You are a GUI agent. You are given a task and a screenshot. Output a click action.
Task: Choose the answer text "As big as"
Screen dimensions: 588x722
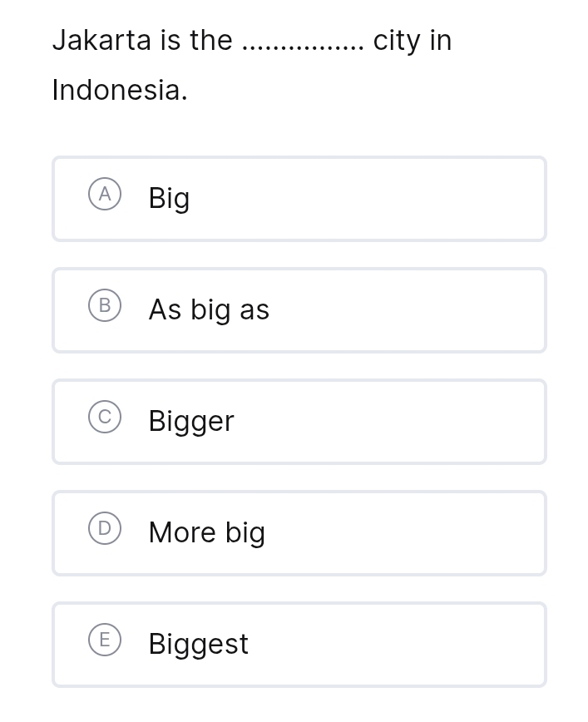(209, 310)
